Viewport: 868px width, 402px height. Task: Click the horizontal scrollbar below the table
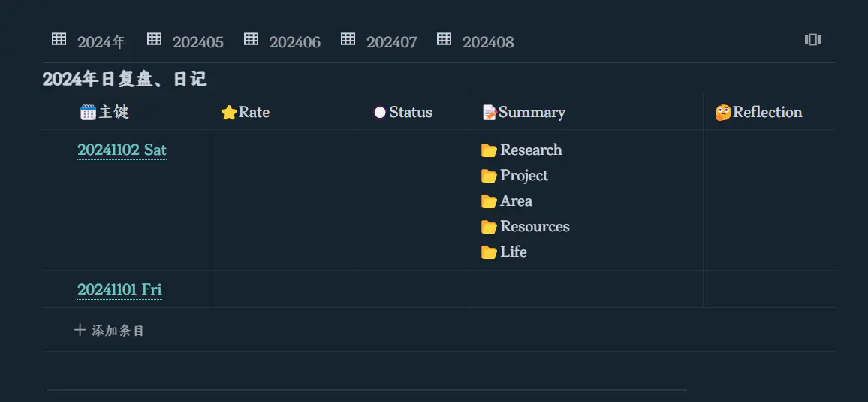click(x=366, y=391)
